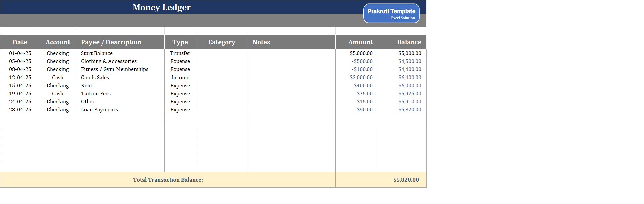Select Checking account for Rent row
Image resolution: width=644 pixels, height=204 pixels.
coord(58,85)
